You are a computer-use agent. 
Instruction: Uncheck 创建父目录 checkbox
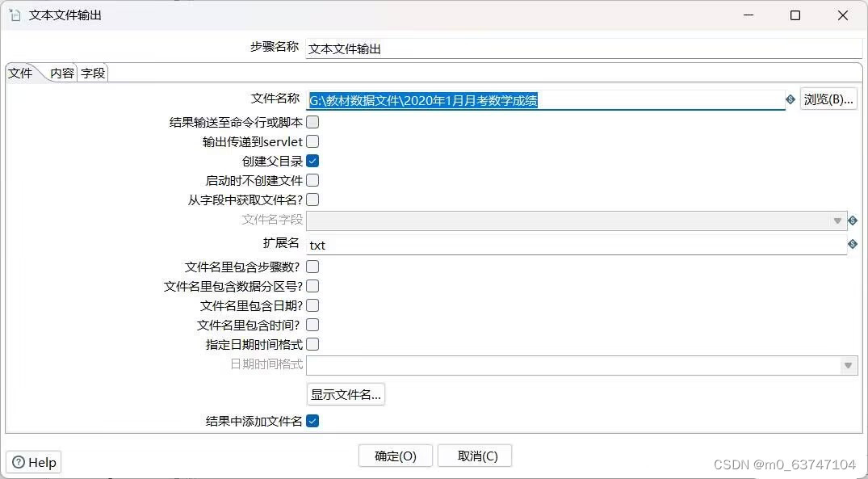pos(312,161)
